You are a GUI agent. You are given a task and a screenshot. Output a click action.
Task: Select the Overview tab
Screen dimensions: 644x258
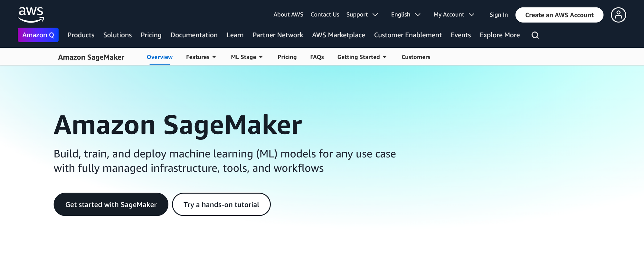(160, 57)
